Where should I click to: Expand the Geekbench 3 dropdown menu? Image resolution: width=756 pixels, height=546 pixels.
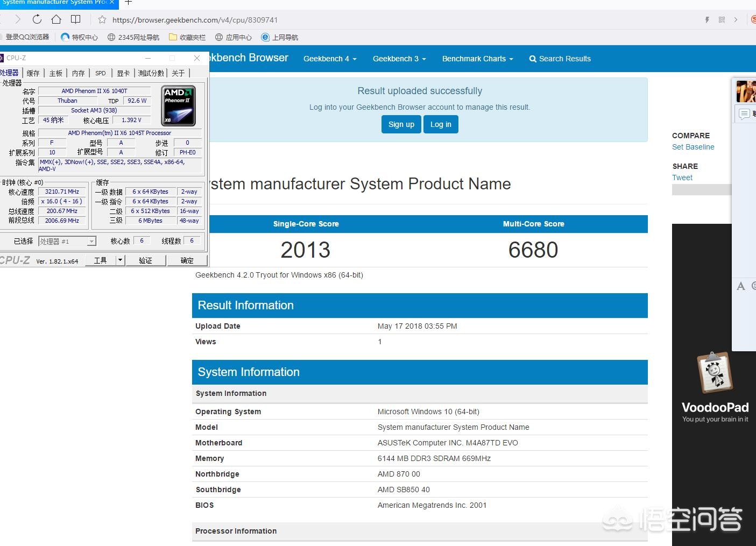[399, 59]
